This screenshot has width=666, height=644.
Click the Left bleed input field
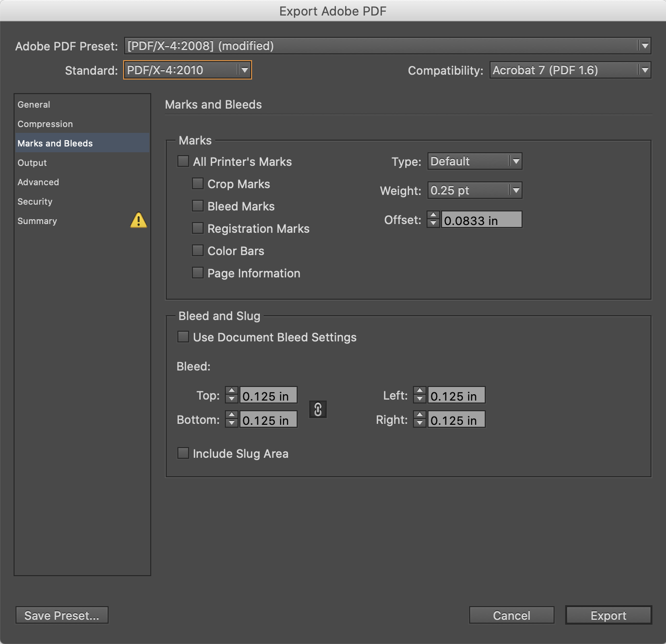(x=457, y=395)
